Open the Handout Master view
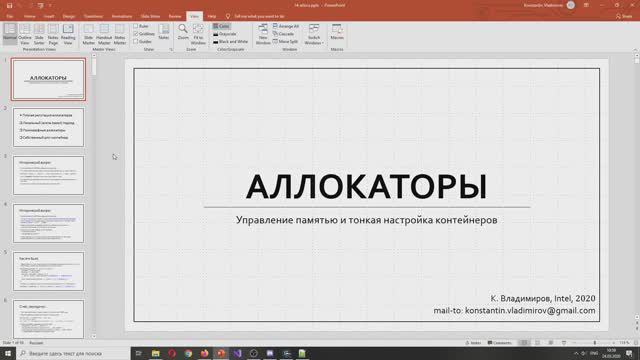 coord(104,34)
